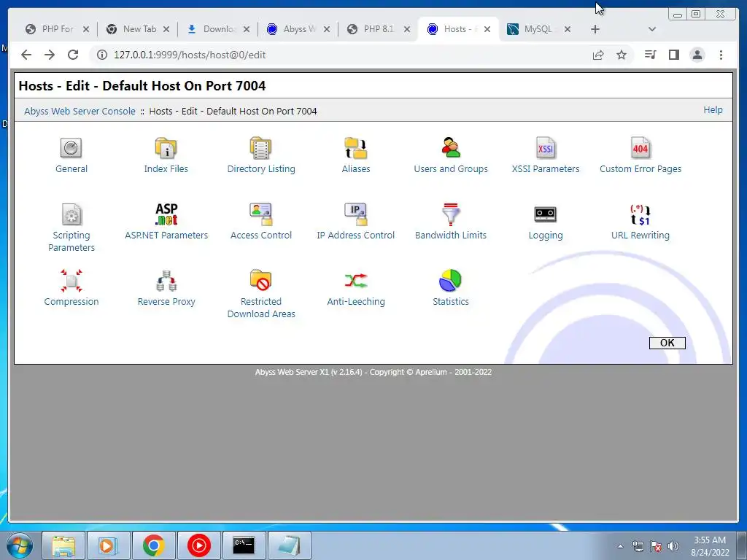Image resolution: width=747 pixels, height=560 pixels.
Task: Open File Explorer from the taskbar
Action: 63,545
